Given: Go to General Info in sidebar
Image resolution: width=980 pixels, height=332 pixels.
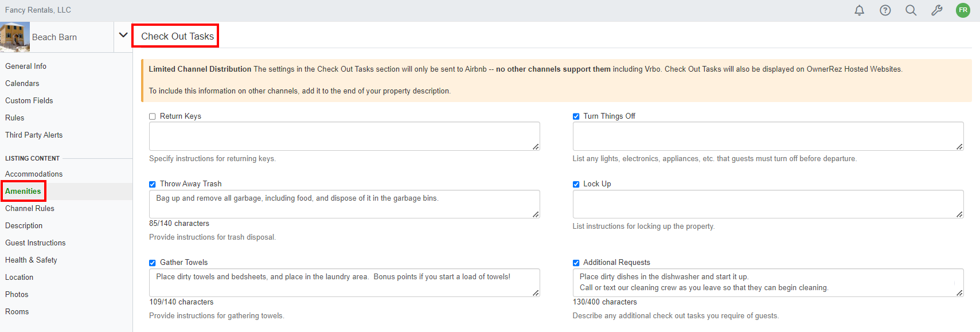Looking at the screenshot, I should click(x=26, y=67).
